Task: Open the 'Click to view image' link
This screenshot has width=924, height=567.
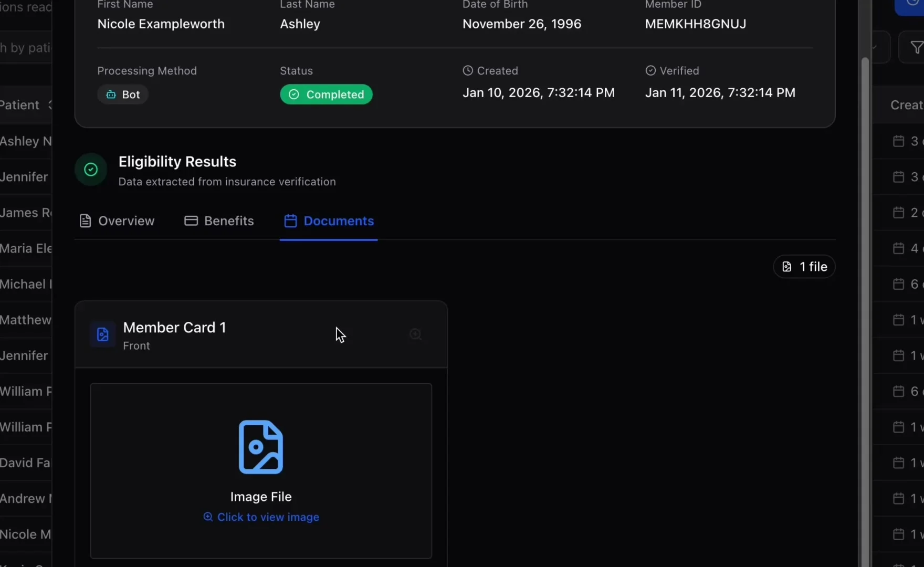Action: (x=261, y=517)
